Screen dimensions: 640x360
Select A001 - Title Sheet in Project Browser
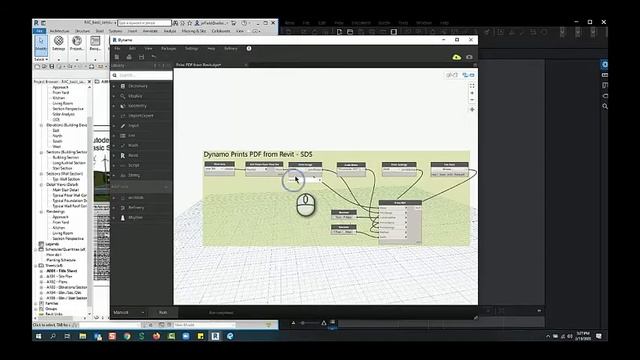pyautogui.click(x=62, y=271)
